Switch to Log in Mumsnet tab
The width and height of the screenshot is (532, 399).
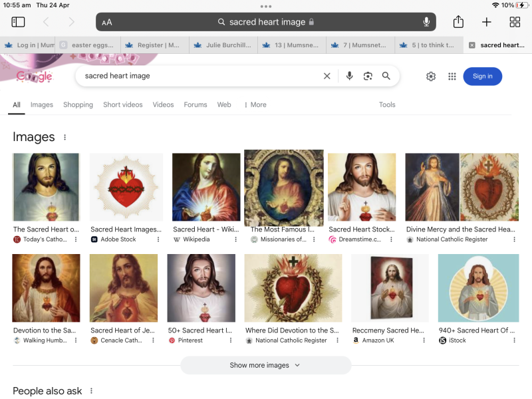tap(27, 45)
